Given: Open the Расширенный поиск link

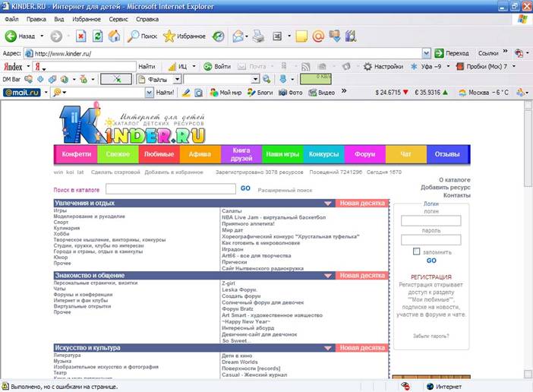Looking at the screenshot, I should (x=285, y=191).
